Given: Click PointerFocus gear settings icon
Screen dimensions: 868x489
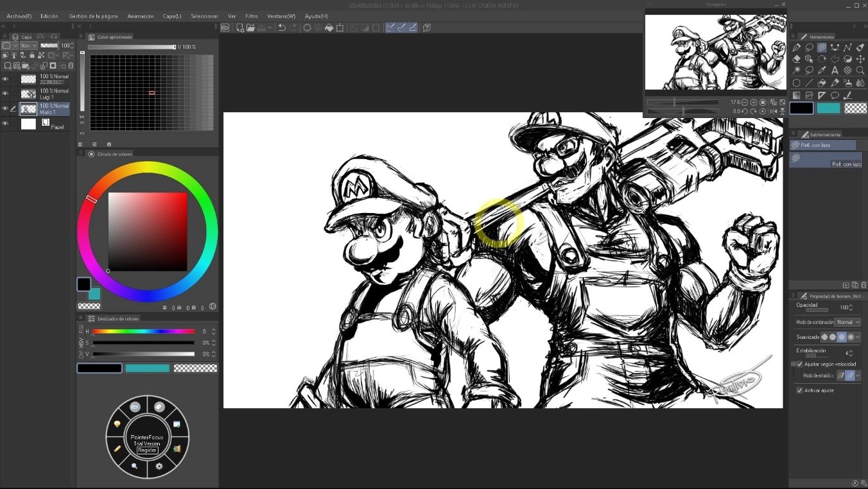Looking at the screenshot, I should coord(159,466).
